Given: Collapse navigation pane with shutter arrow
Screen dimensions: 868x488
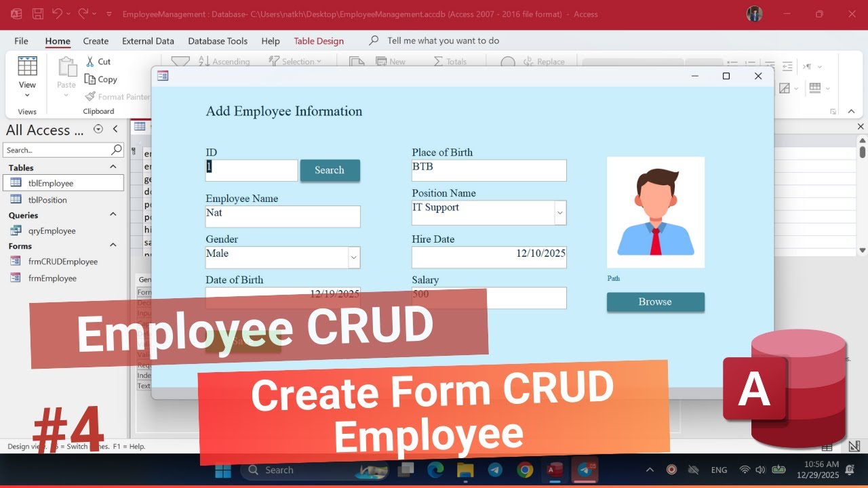Looking at the screenshot, I should point(115,129).
